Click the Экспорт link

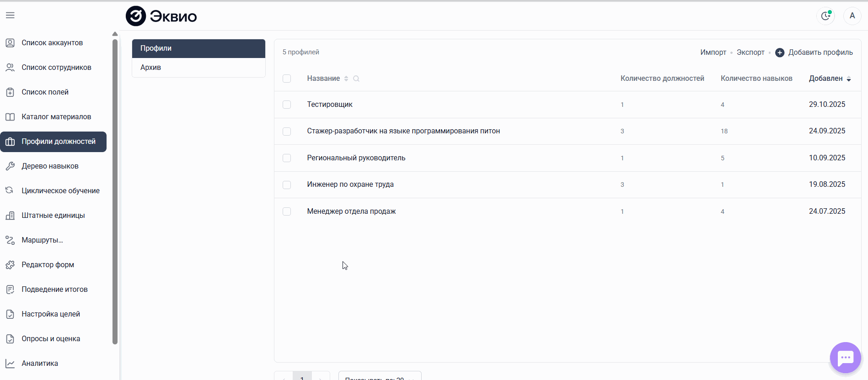(750, 53)
